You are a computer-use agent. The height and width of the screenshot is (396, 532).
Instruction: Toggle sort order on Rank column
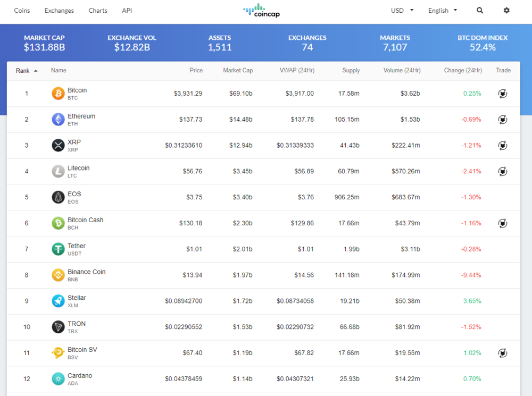point(27,71)
